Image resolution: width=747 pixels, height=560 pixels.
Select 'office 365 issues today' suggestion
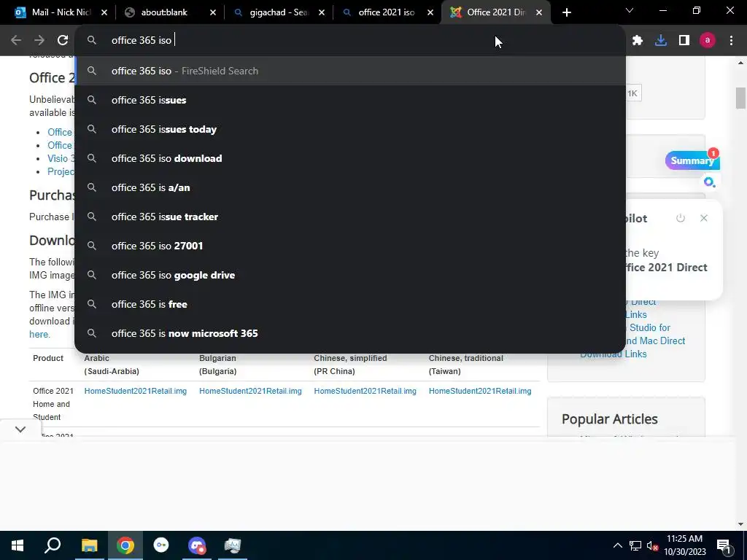pyautogui.click(x=350, y=129)
